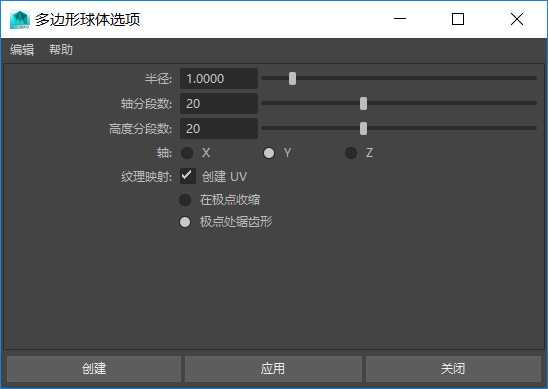Click the Maya app icon in title bar
Screen dimensions: 548x389
point(20,20)
